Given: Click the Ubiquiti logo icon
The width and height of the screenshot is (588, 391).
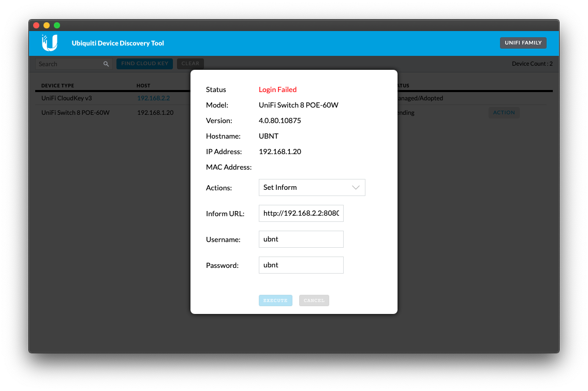Looking at the screenshot, I should [50, 43].
